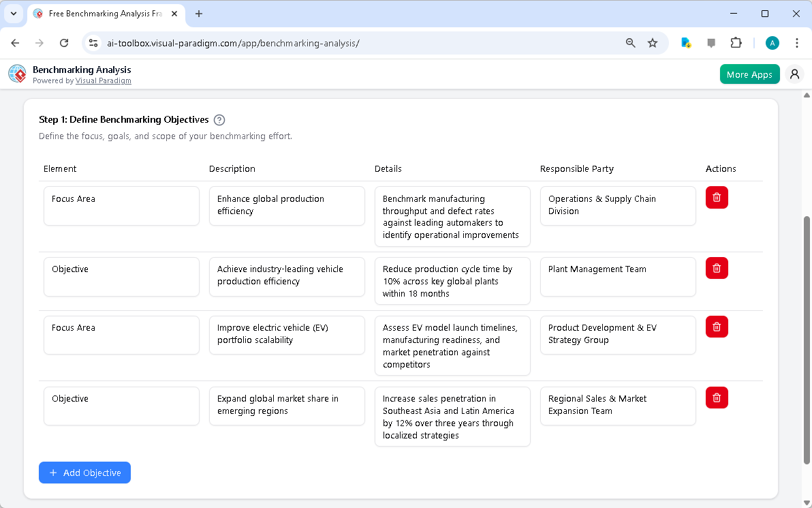
Task: Click the More Apps button
Action: (x=749, y=74)
